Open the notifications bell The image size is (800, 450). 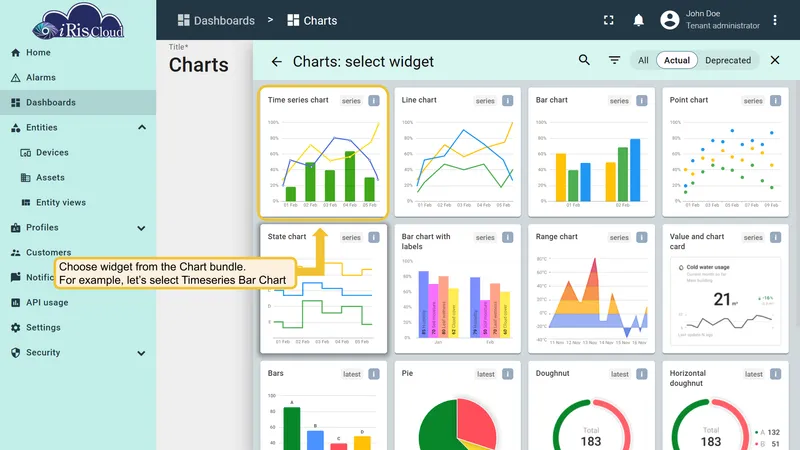[638, 20]
